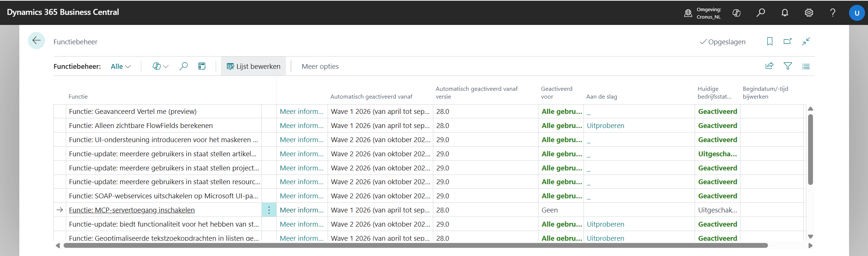
Task: Expand the Alle view dropdown
Action: pos(121,66)
